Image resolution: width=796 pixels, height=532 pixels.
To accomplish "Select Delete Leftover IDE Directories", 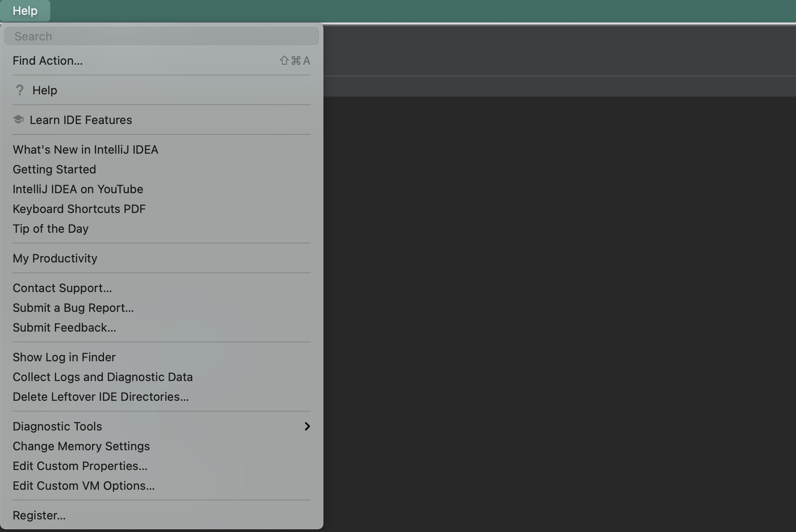I will pyautogui.click(x=101, y=397).
